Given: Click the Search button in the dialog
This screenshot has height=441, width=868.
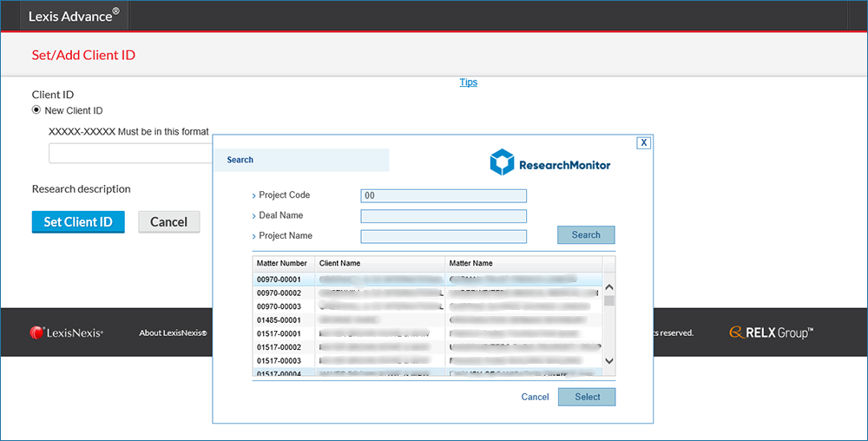Looking at the screenshot, I should [x=586, y=234].
